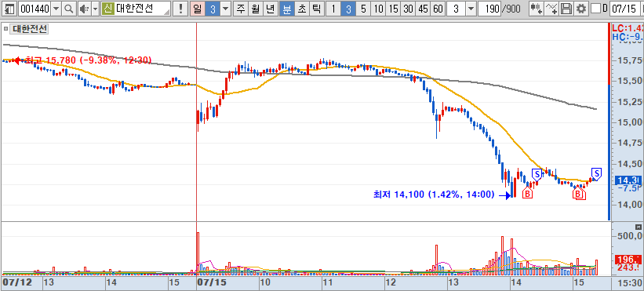Open dropdown next to 일 3 button
The image size is (644, 291).
click(225, 9)
